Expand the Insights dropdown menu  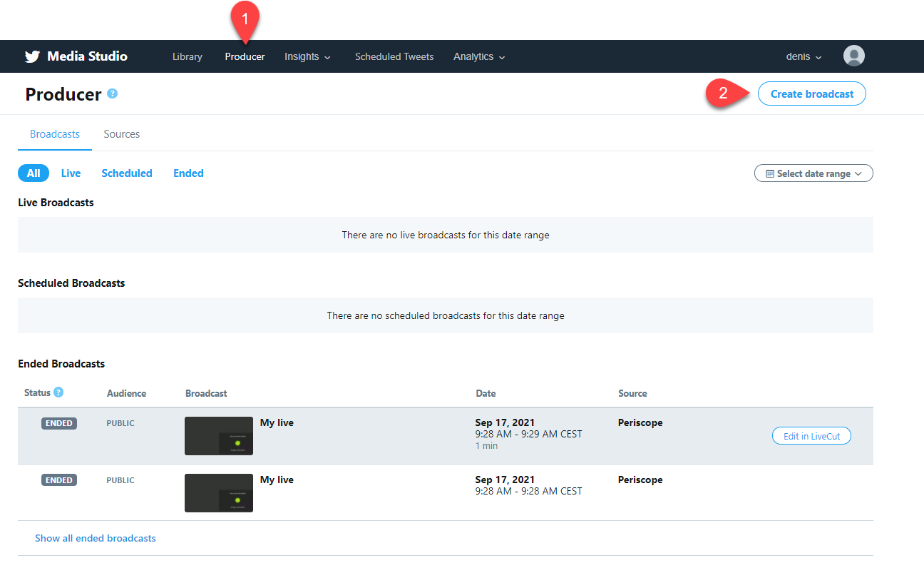point(307,56)
